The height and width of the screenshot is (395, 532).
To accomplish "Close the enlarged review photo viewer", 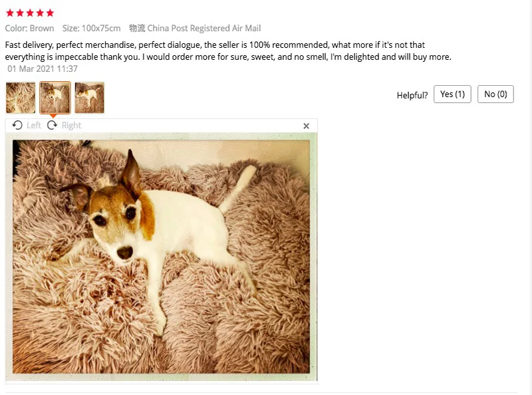I will [306, 126].
